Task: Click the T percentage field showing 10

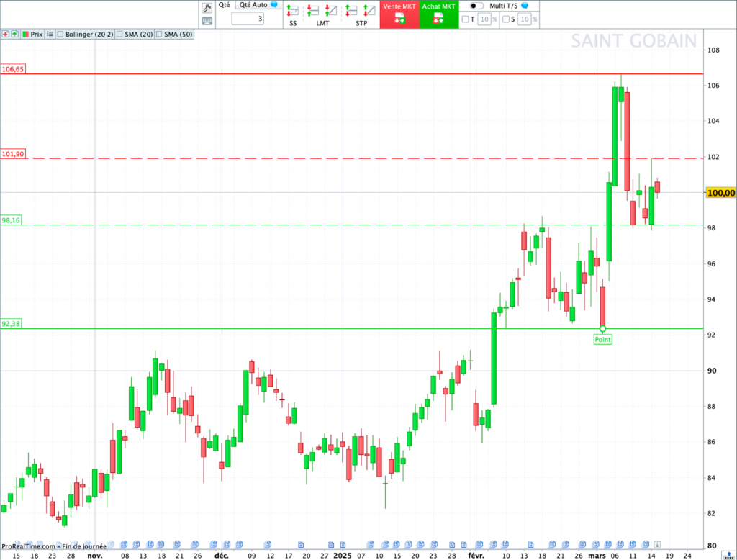Action: tap(484, 19)
